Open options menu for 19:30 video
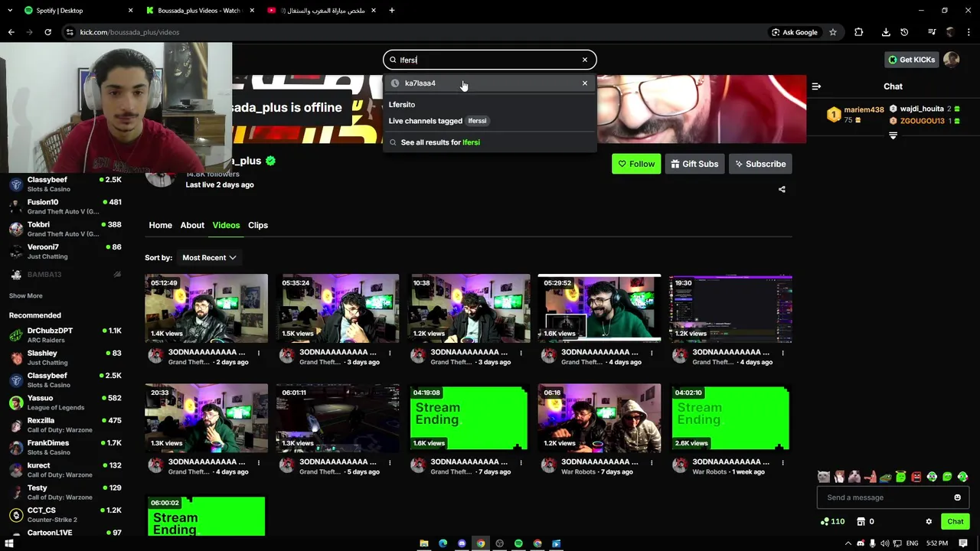 click(782, 353)
